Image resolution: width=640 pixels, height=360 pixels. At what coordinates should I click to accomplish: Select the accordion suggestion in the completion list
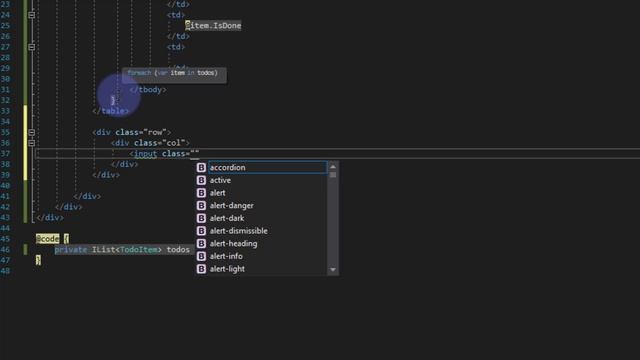[267, 167]
